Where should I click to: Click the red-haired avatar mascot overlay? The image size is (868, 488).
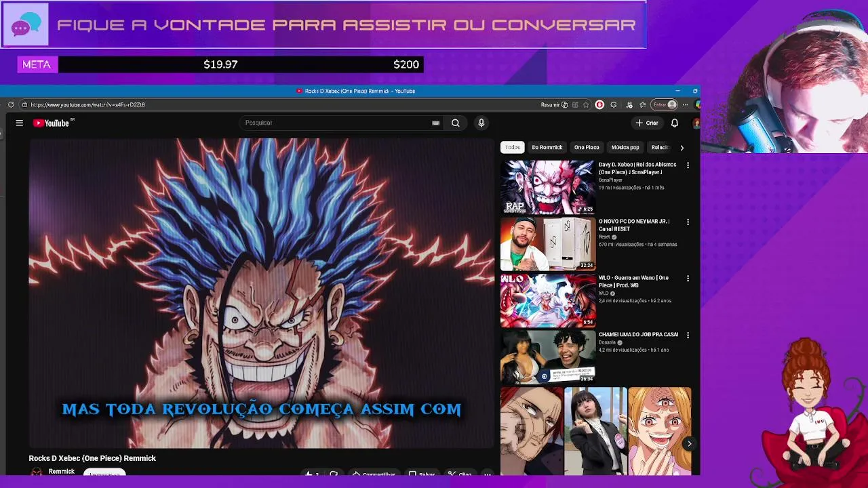click(x=810, y=413)
